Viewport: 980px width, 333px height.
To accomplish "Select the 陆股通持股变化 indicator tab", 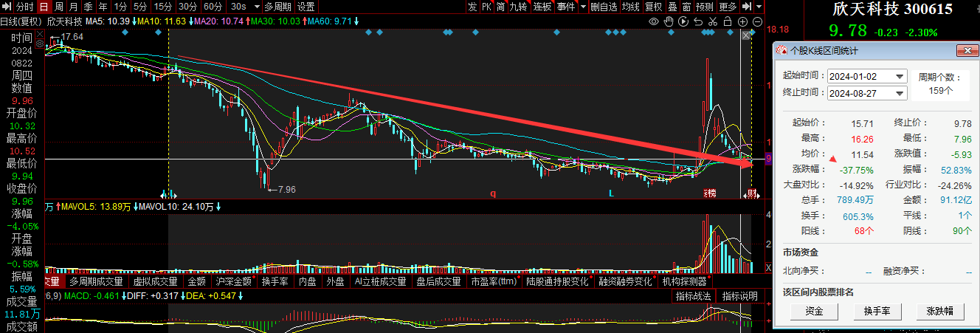I will pos(557,281).
